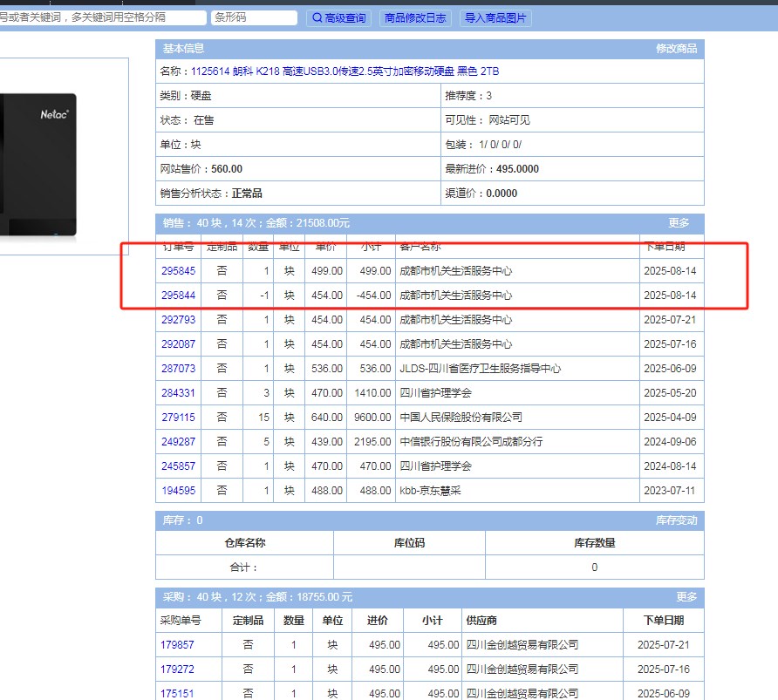Click the 状态 在售 cell
The height and width of the screenshot is (700, 778).
[x=298, y=120]
